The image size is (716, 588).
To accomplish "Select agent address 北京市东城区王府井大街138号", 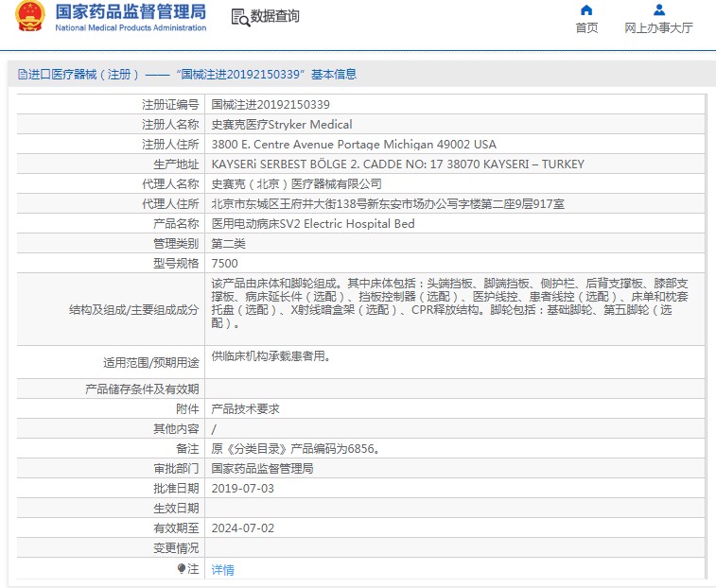I will [x=388, y=204].
